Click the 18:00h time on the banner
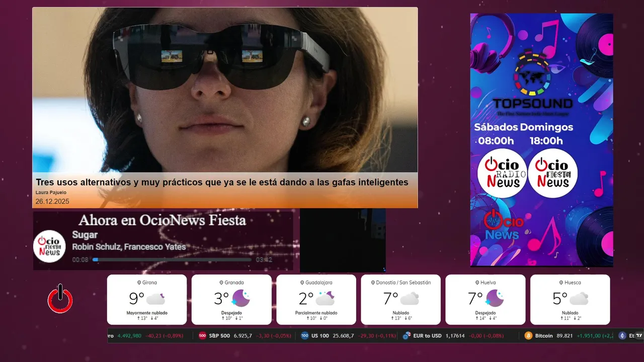 [546, 141]
